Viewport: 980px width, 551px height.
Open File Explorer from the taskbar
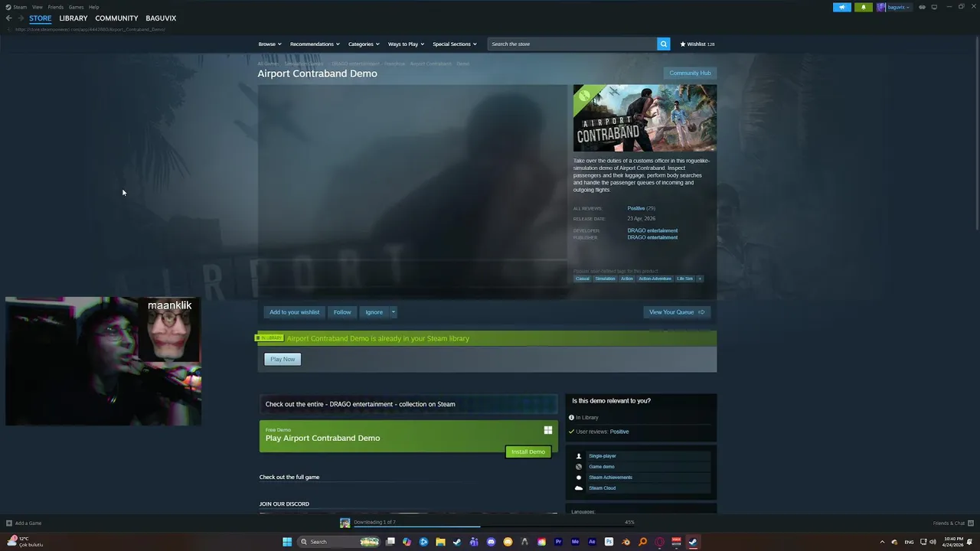point(440,542)
